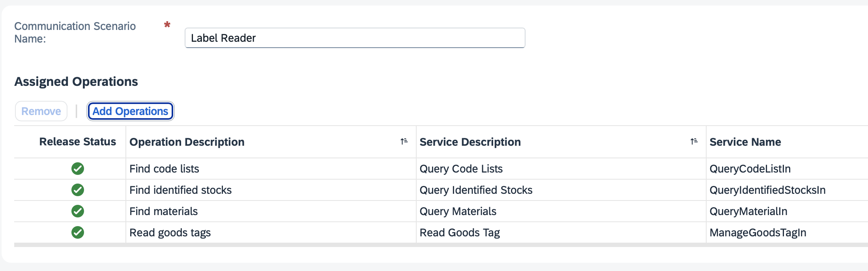Sort by Operation Description using sort icon
868x271 pixels.
tap(404, 141)
